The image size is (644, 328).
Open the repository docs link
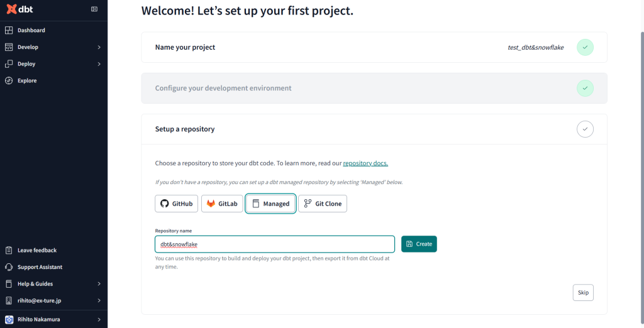coord(365,163)
